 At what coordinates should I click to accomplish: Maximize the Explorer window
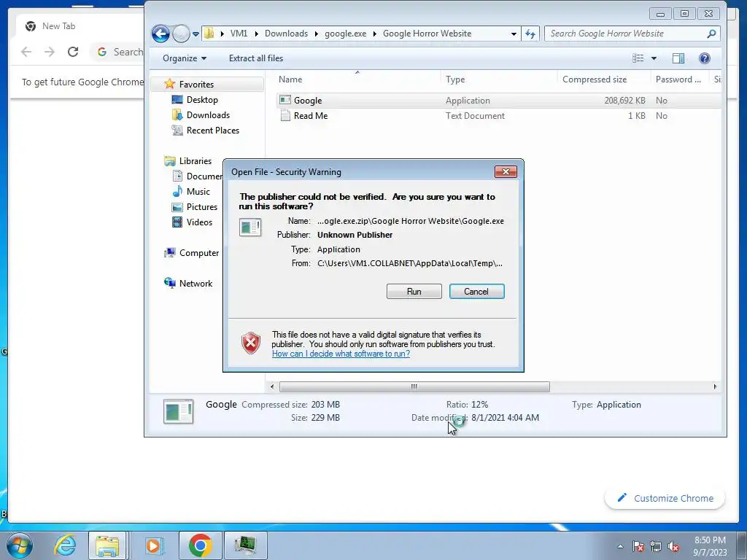coord(684,14)
